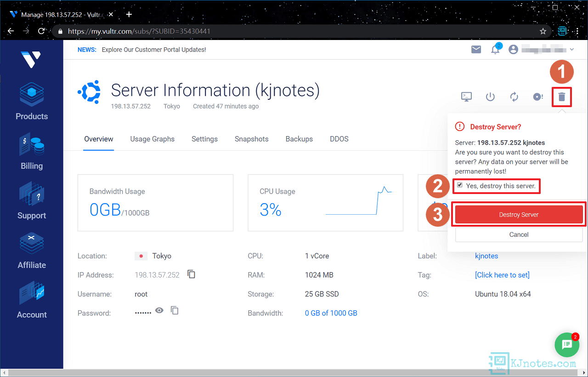Switch to the Settings tab
588x377 pixels.
[x=204, y=139]
